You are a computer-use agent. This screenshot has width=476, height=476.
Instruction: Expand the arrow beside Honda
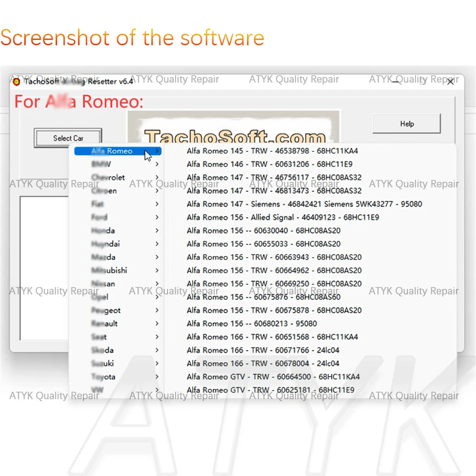click(x=157, y=230)
